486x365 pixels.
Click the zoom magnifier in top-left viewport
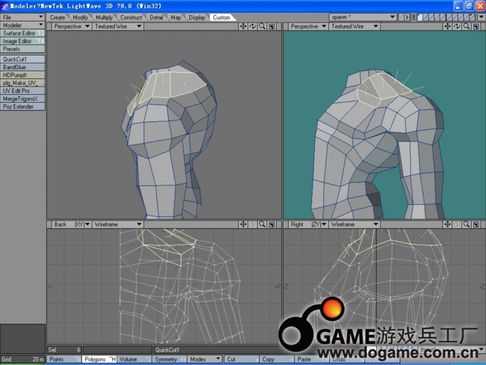(262, 26)
